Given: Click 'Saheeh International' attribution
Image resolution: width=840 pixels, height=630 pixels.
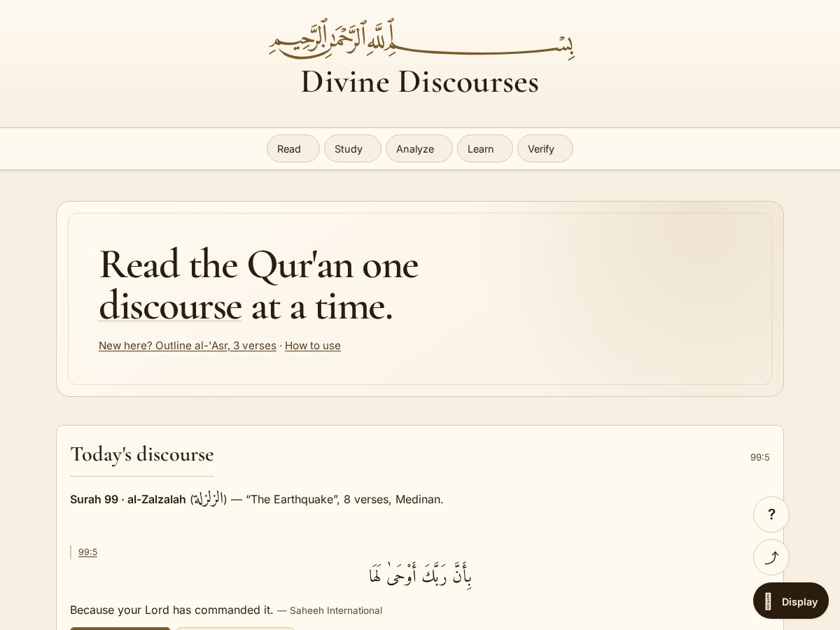Looking at the screenshot, I should 336,610.
